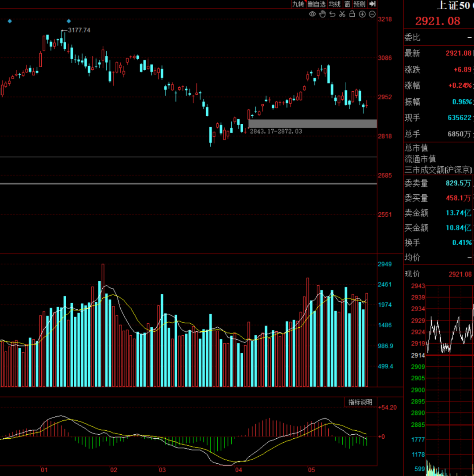Click the 03 month date label

(162, 470)
